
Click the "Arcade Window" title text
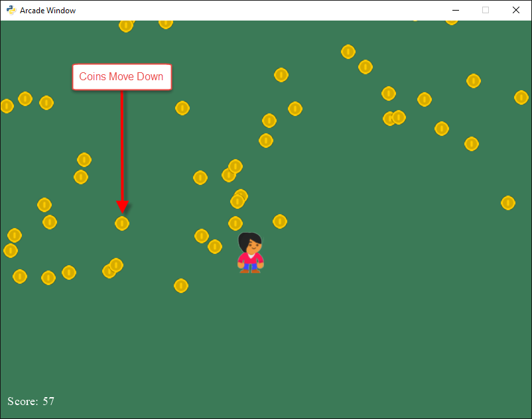[x=48, y=11]
